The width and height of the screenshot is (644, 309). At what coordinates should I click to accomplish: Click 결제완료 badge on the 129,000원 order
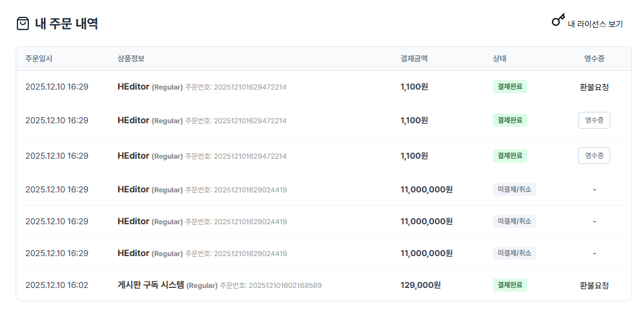pyautogui.click(x=510, y=285)
